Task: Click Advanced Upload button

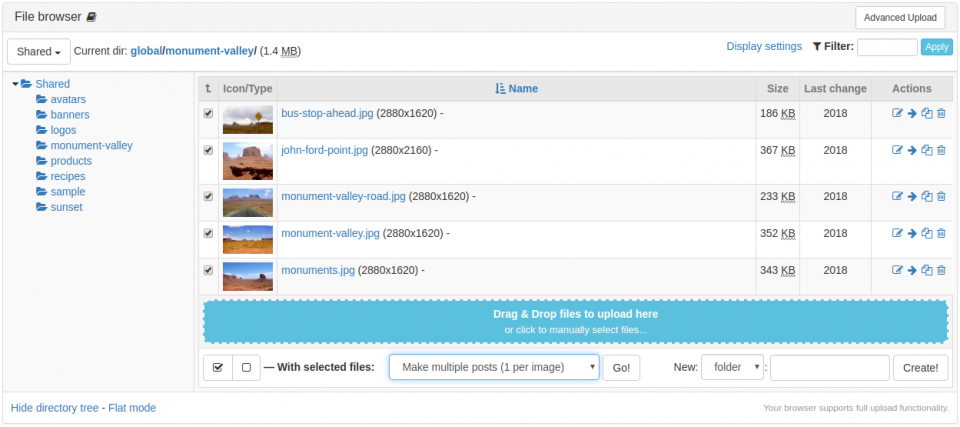Action: (x=900, y=18)
